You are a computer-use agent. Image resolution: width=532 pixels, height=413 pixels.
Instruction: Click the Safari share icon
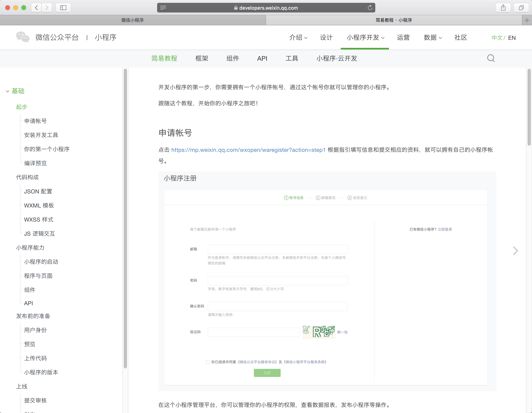(503, 8)
